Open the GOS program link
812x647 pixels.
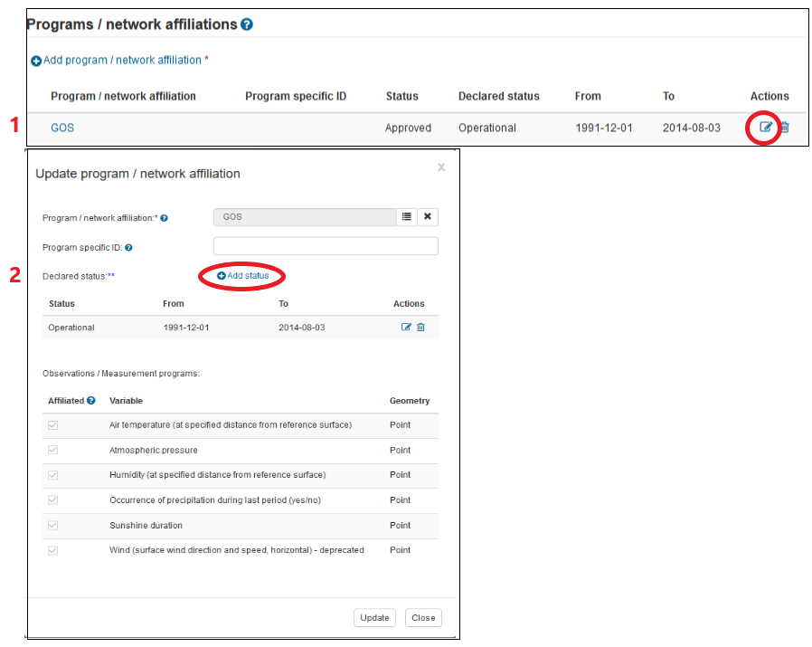click(62, 128)
